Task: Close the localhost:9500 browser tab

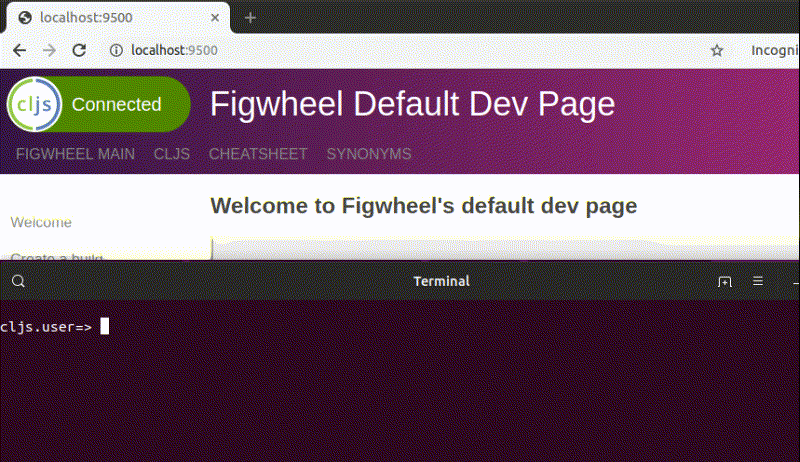Action: point(215,18)
